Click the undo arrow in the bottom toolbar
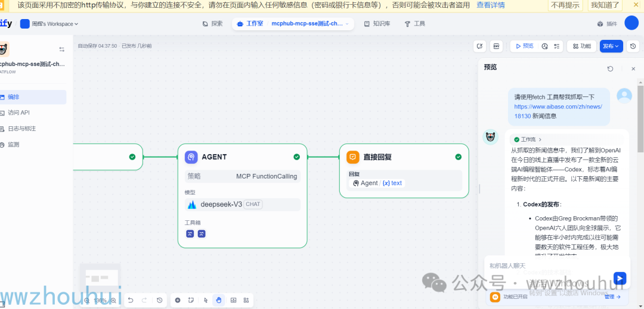The width and height of the screenshot is (644, 309). pos(131,301)
